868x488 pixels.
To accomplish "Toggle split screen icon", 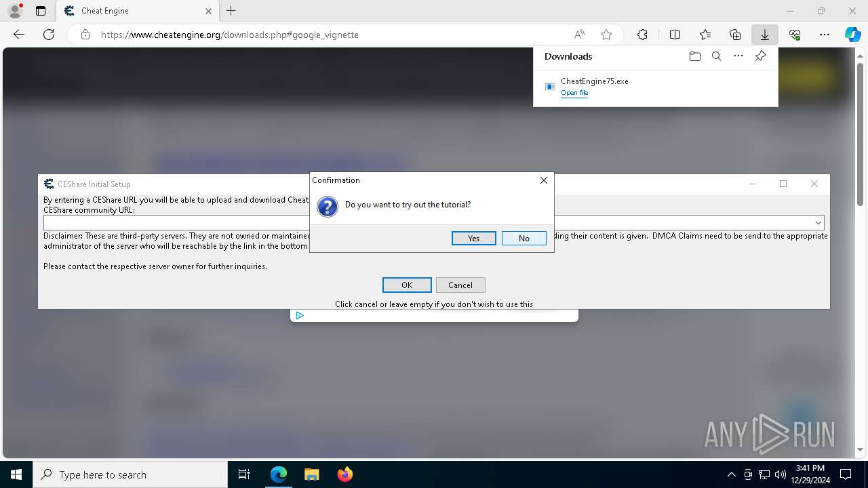I will click(675, 35).
